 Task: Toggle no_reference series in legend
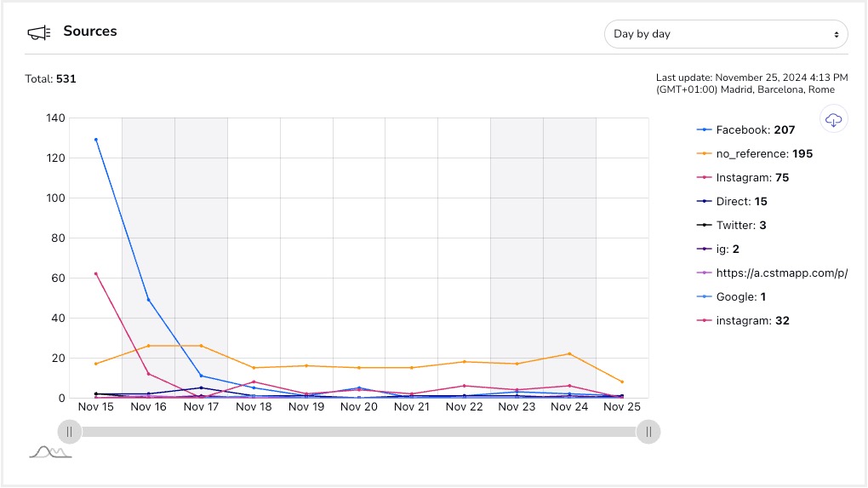click(x=763, y=154)
